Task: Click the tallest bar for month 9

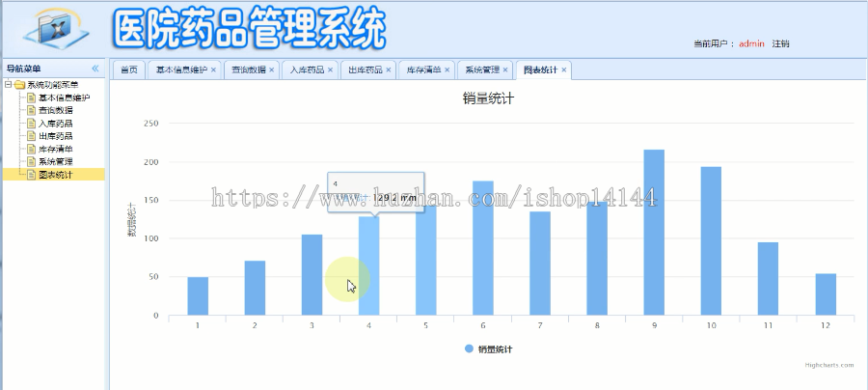Action: 654,233
